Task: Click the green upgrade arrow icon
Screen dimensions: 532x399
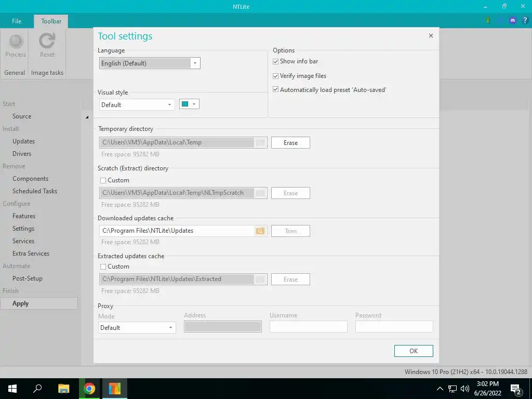Action: (x=488, y=20)
